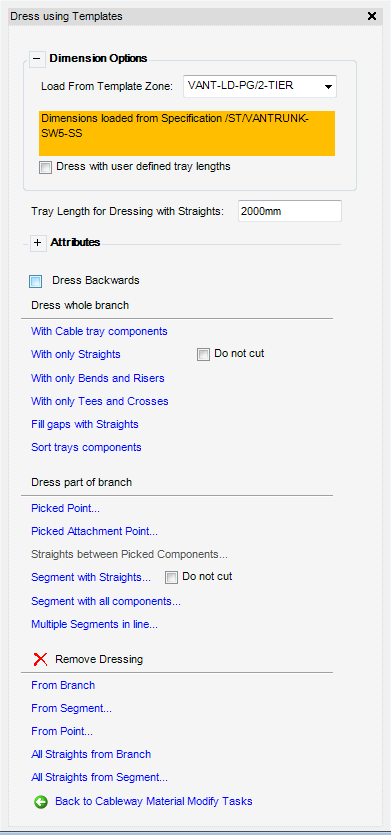The height and width of the screenshot is (835, 391).
Task: Click the Tray Length for Dressing input field
Action: pyautogui.click(x=290, y=211)
